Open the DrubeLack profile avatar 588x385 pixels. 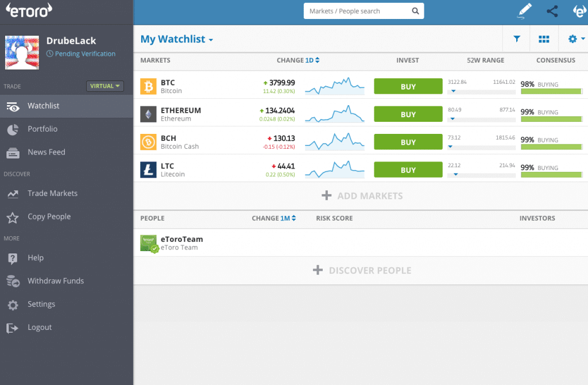pyautogui.click(x=22, y=52)
